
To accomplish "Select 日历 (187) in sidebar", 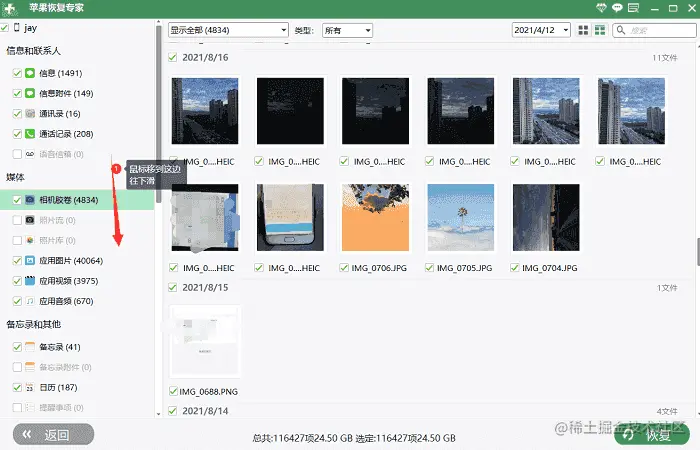I will tap(58, 387).
